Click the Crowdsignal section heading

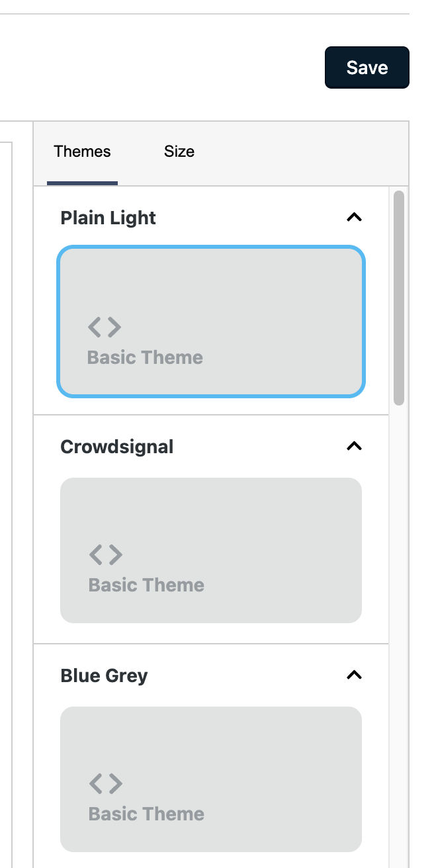tap(116, 447)
